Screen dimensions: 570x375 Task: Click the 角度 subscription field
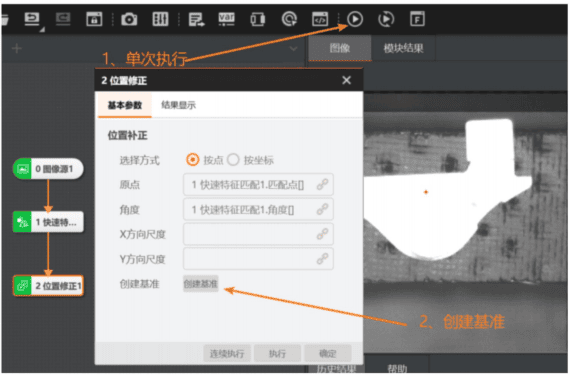pyautogui.click(x=258, y=209)
